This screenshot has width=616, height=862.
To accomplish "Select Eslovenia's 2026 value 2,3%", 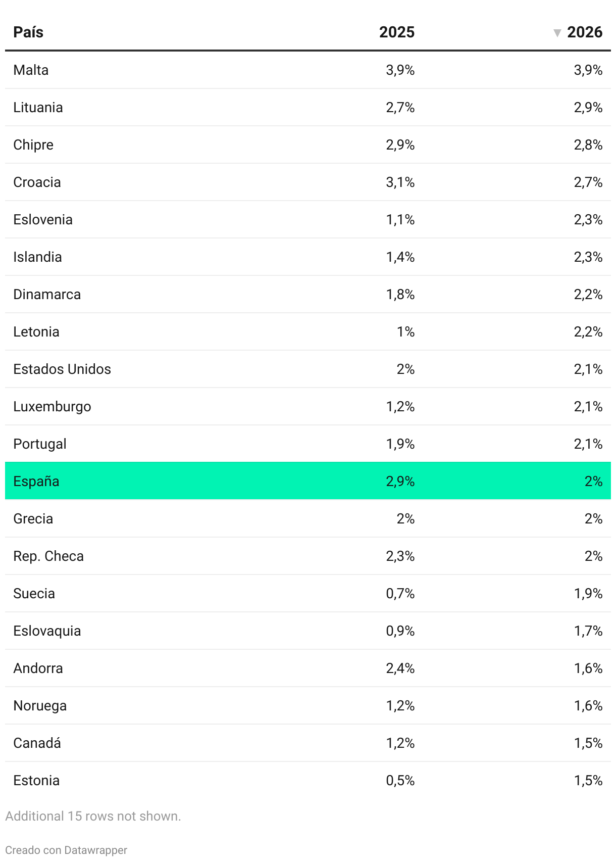I will coord(588,219).
